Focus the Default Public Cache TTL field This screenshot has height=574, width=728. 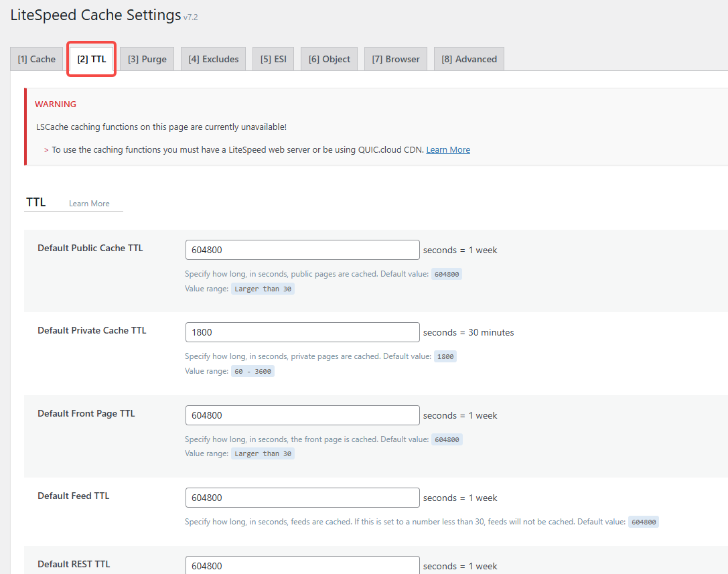302,250
